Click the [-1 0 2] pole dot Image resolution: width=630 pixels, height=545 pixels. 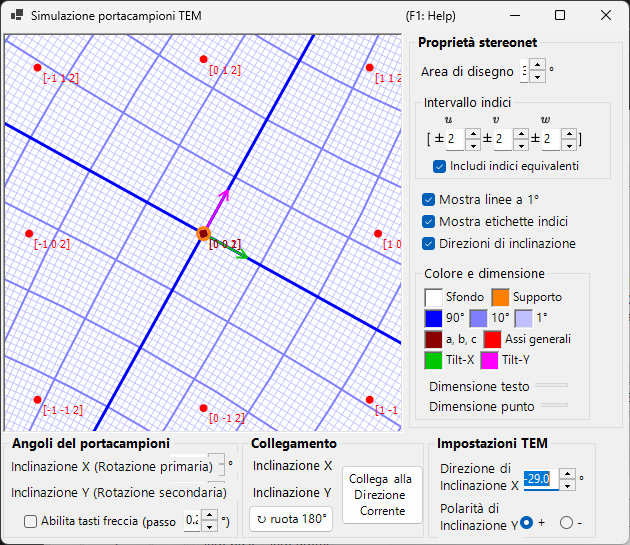coord(29,234)
